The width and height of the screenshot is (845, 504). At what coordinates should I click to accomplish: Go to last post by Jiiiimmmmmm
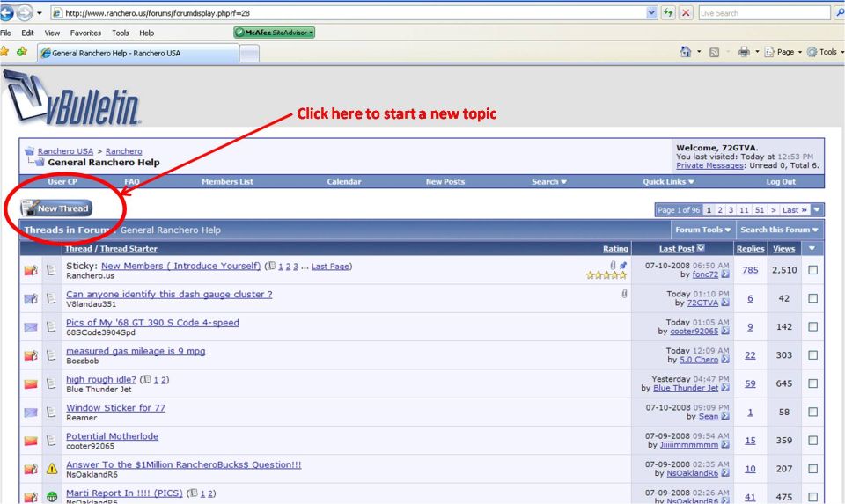(725, 445)
